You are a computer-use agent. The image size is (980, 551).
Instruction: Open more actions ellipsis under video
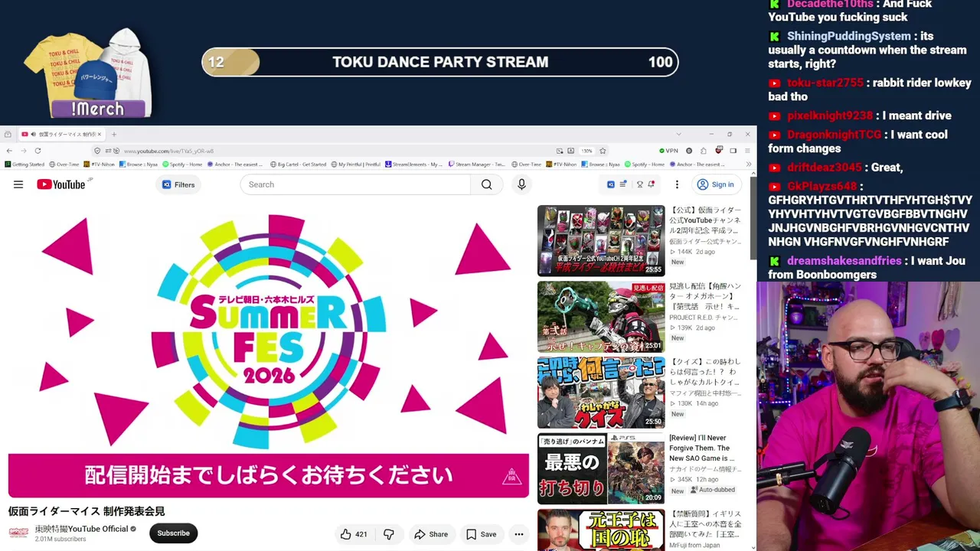tap(519, 534)
